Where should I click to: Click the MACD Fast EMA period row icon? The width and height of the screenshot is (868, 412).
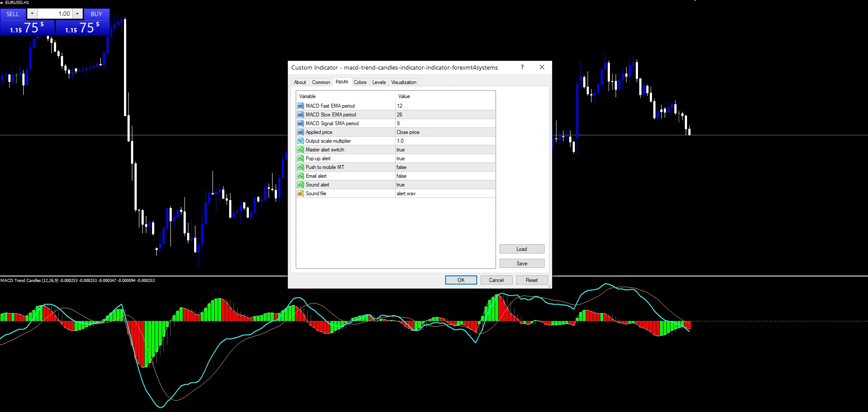click(x=300, y=106)
